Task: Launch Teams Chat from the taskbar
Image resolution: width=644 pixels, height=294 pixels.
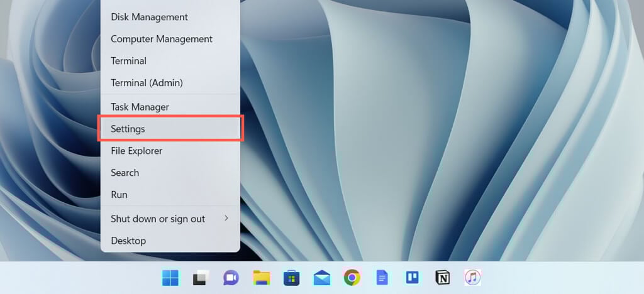Action: [x=231, y=278]
